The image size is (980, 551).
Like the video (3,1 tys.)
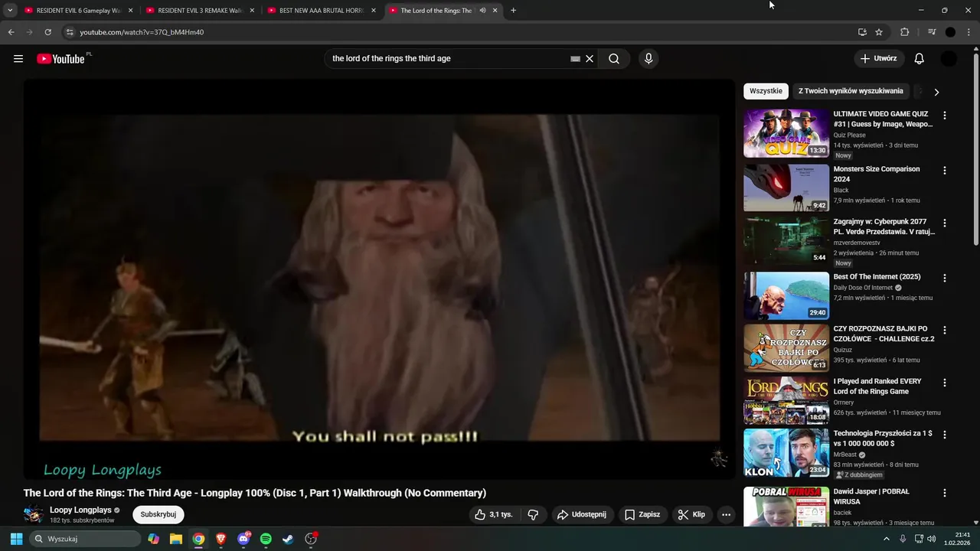pyautogui.click(x=494, y=515)
